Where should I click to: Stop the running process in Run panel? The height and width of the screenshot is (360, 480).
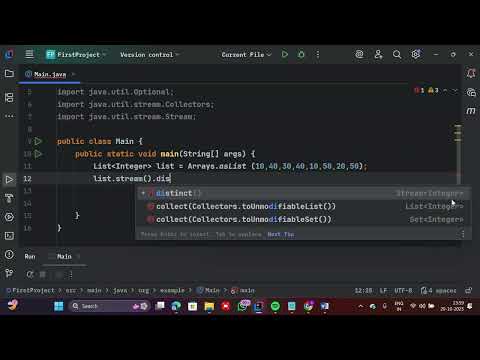pyautogui.click(x=43, y=275)
